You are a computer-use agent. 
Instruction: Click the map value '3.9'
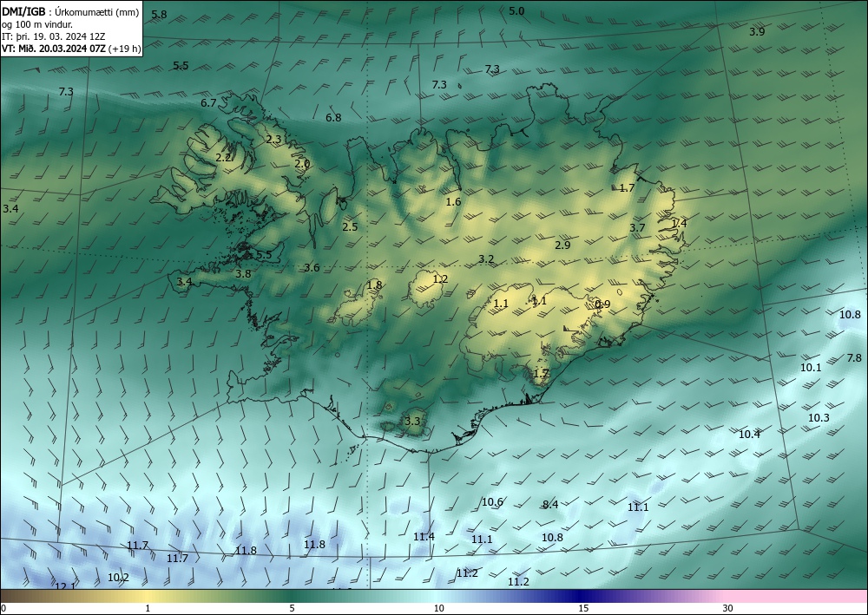[x=757, y=31]
